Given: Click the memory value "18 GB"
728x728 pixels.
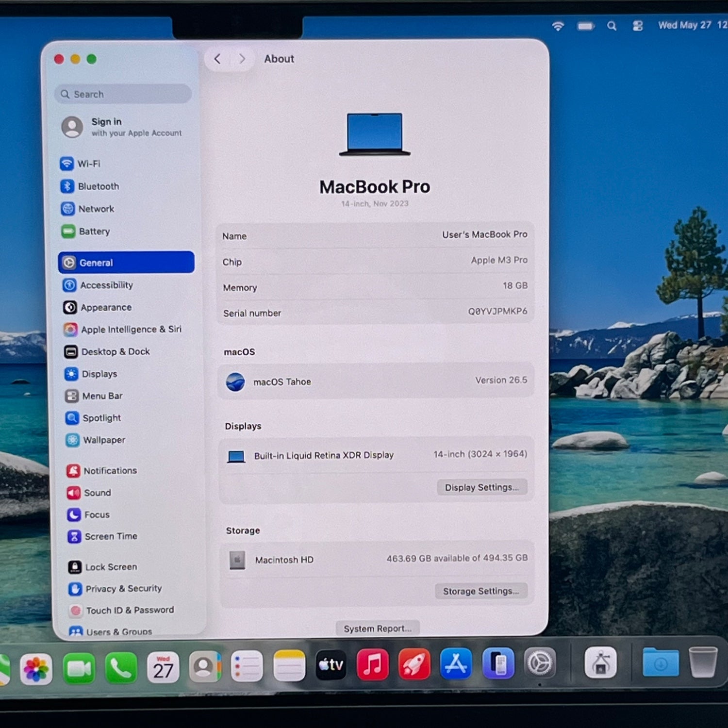Looking at the screenshot, I should [x=515, y=286].
